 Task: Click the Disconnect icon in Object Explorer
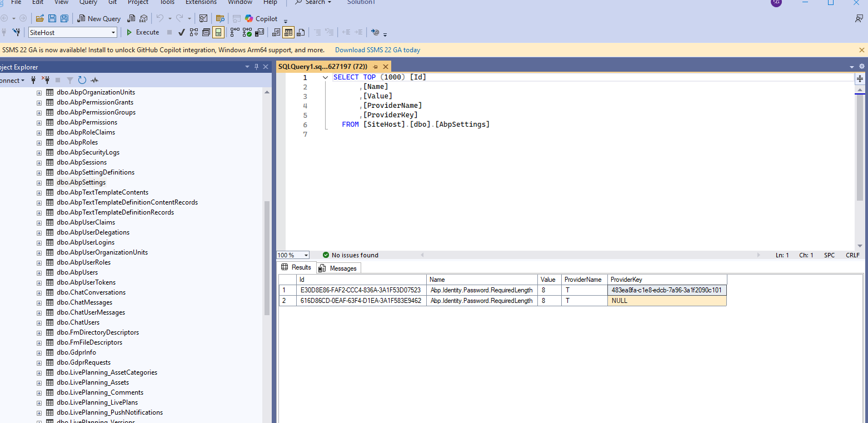(46, 80)
